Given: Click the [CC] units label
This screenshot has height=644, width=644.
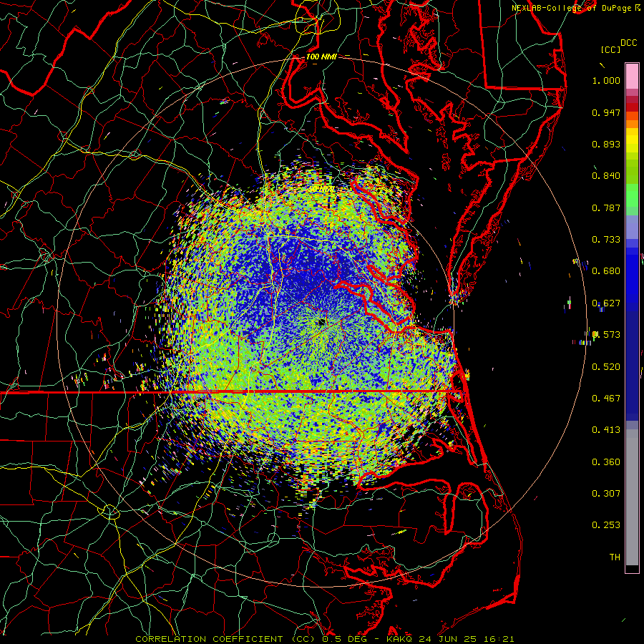Looking at the screenshot, I should pos(610,50).
